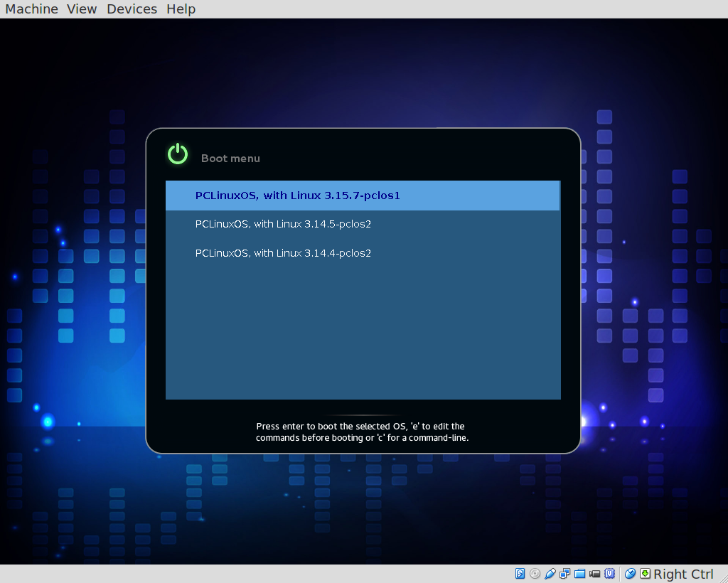The width and height of the screenshot is (728, 583).
Task: Open the Devices menu
Action: click(132, 9)
